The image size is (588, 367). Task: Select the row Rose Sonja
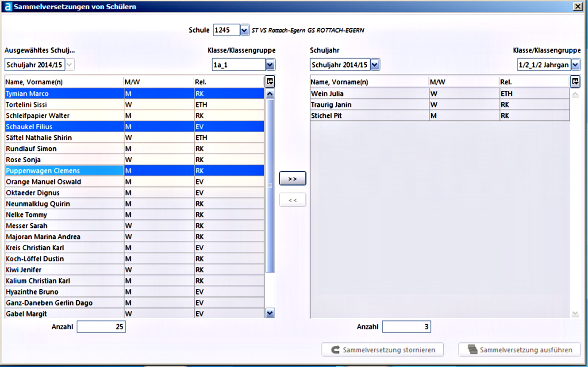click(135, 160)
